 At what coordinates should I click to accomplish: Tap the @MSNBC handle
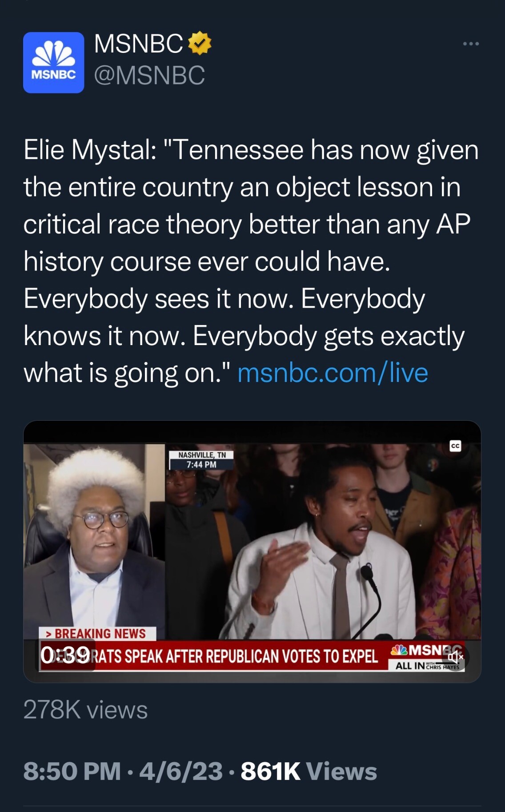tap(149, 75)
